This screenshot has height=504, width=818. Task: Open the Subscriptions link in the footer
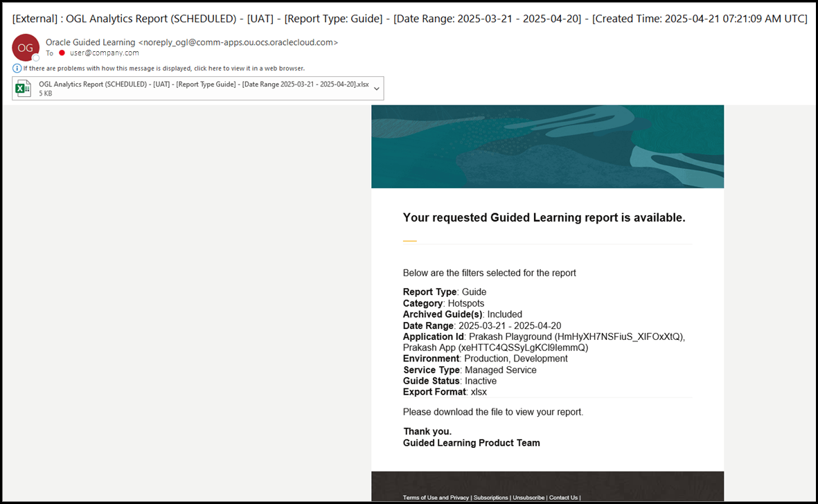pyautogui.click(x=490, y=497)
